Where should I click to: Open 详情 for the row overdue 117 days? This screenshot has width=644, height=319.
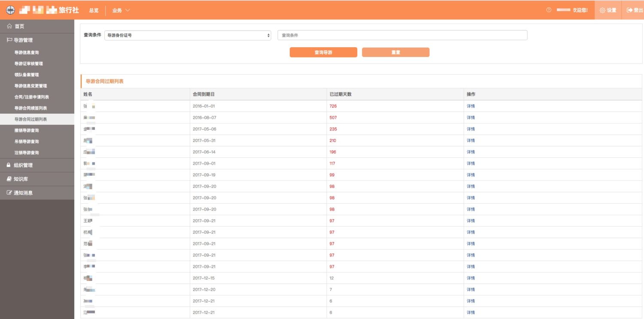coord(471,163)
